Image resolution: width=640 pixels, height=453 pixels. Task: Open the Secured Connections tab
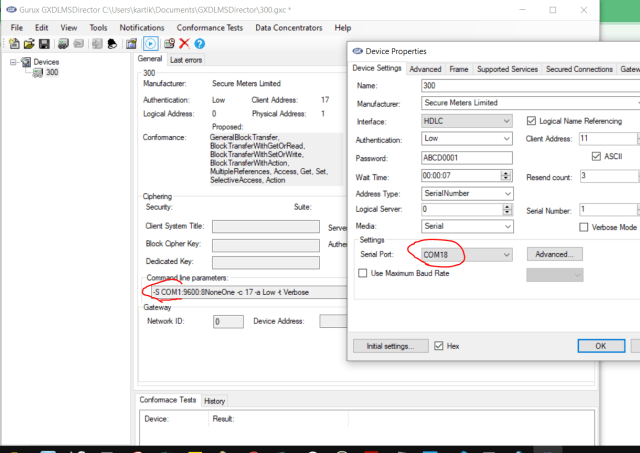[580, 69]
